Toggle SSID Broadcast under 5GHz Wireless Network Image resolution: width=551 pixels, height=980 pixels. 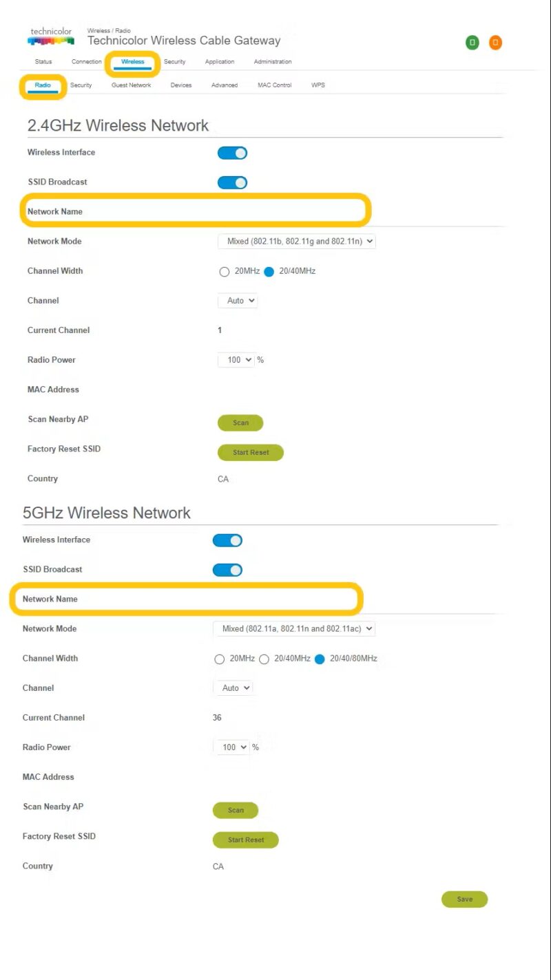[x=227, y=569]
